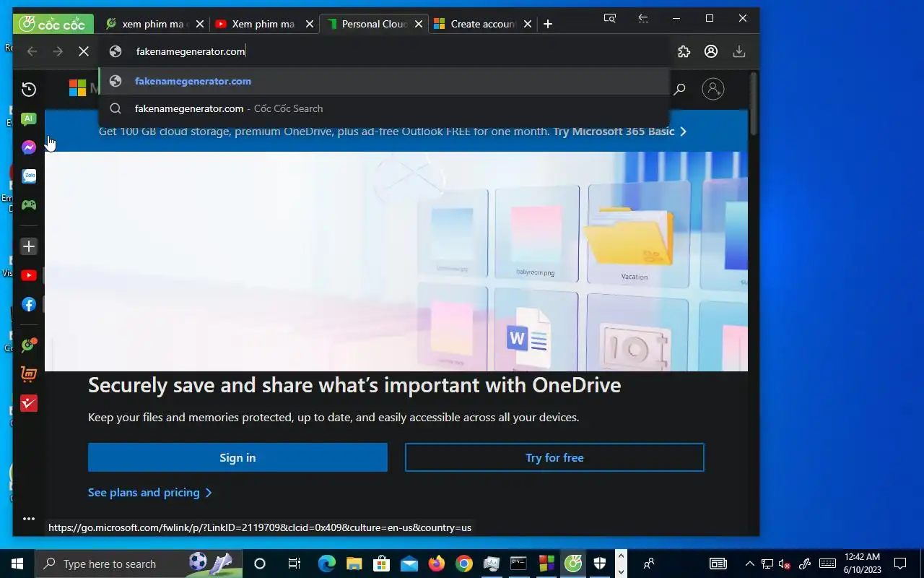
Task: Open the shopping cart sidebar icon
Action: [29, 374]
